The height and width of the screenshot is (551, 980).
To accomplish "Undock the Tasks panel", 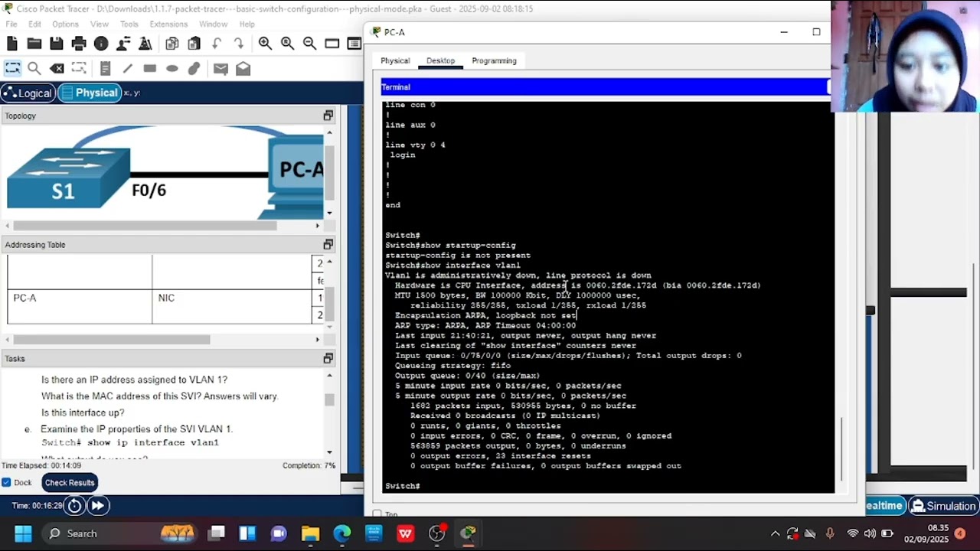I will click(328, 358).
